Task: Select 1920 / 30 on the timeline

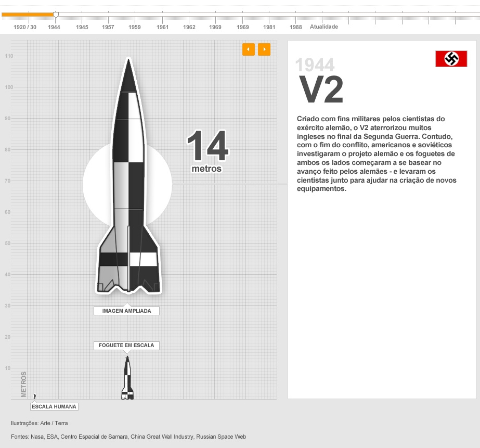Action: tap(24, 27)
